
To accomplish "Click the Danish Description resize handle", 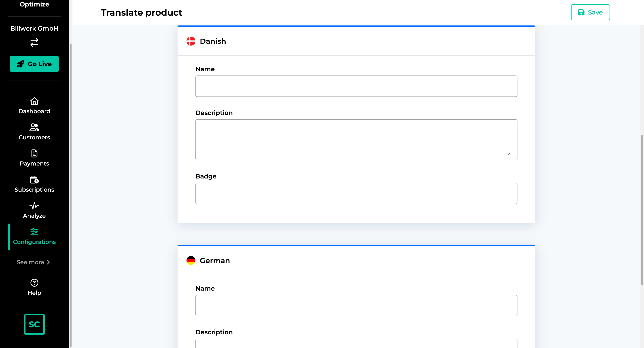I will coord(508,153).
